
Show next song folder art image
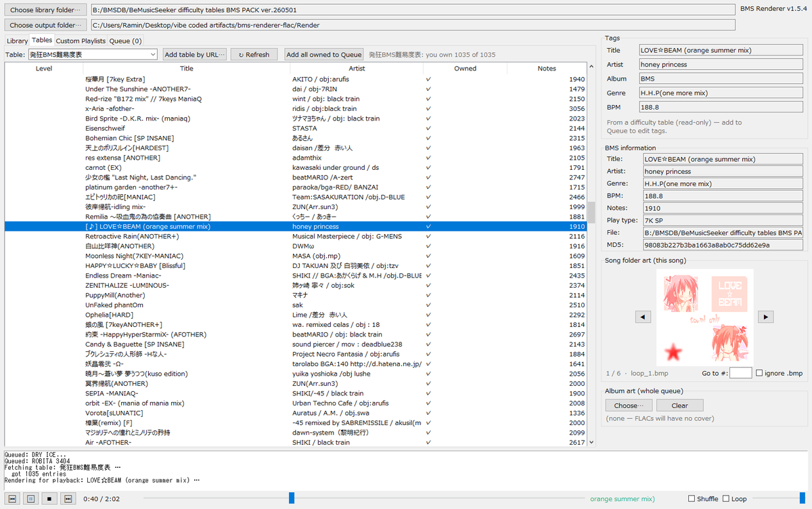click(x=765, y=317)
